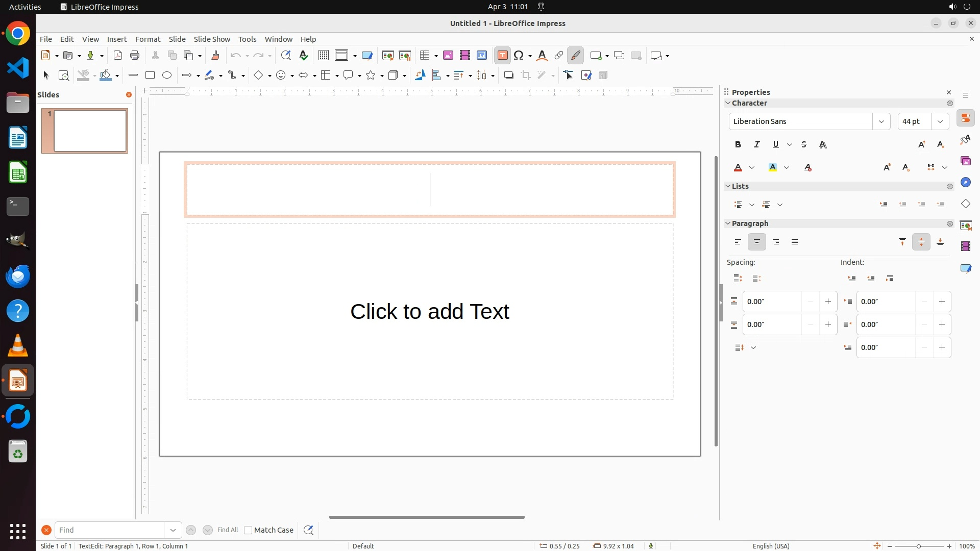Click the zoom slider in status bar
Image resolution: width=980 pixels, height=551 pixels.
[919, 546]
